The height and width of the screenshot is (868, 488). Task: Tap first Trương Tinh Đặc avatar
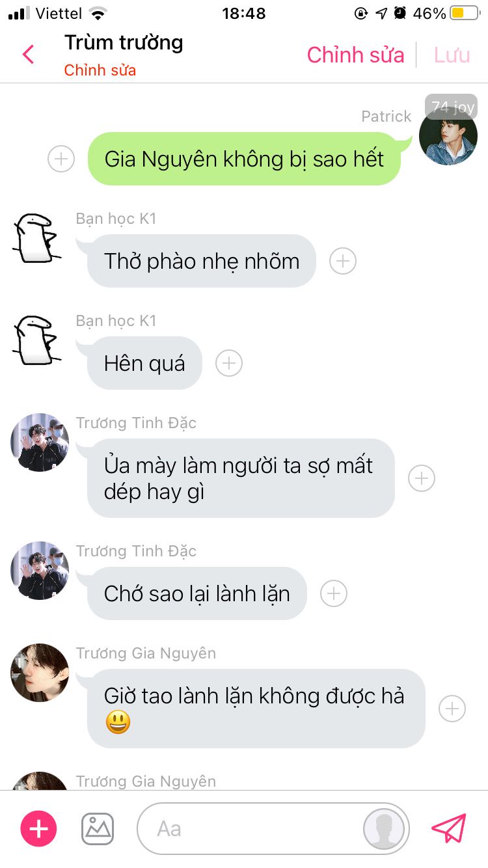click(40, 442)
